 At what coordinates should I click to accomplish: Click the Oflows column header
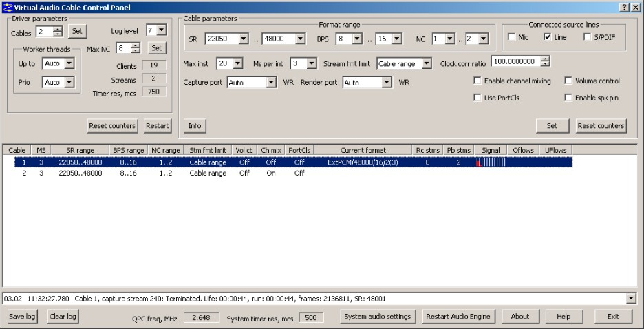point(523,150)
